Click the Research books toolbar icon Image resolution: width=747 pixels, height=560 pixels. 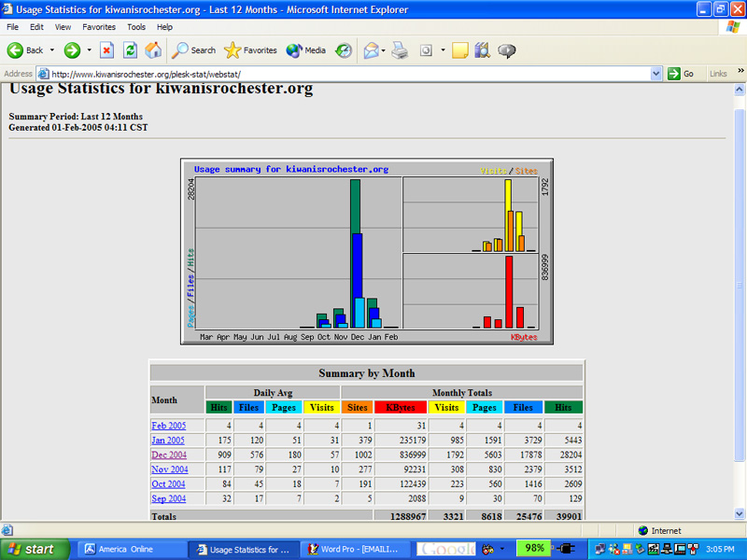pyautogui.click(x=482, y=50)
